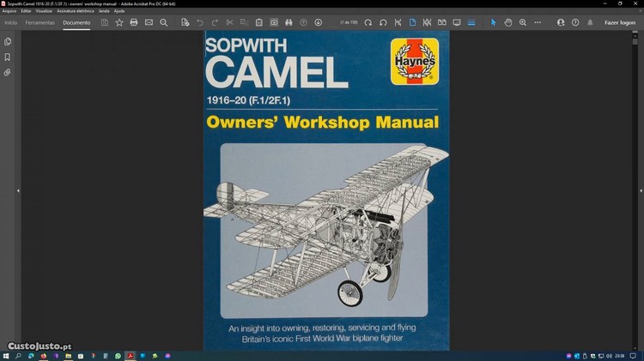The width and height of the screenshot is (644, 361).
Task: Take a snapshot with camera icon
Action: (274, 22)
